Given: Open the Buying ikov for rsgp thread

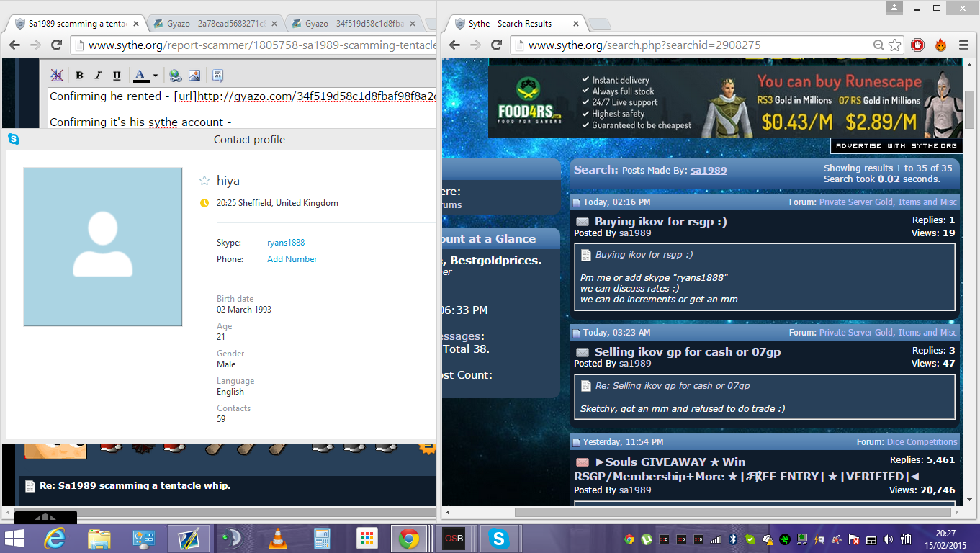Looking at the screenshot, I should [x=660, y=222].
